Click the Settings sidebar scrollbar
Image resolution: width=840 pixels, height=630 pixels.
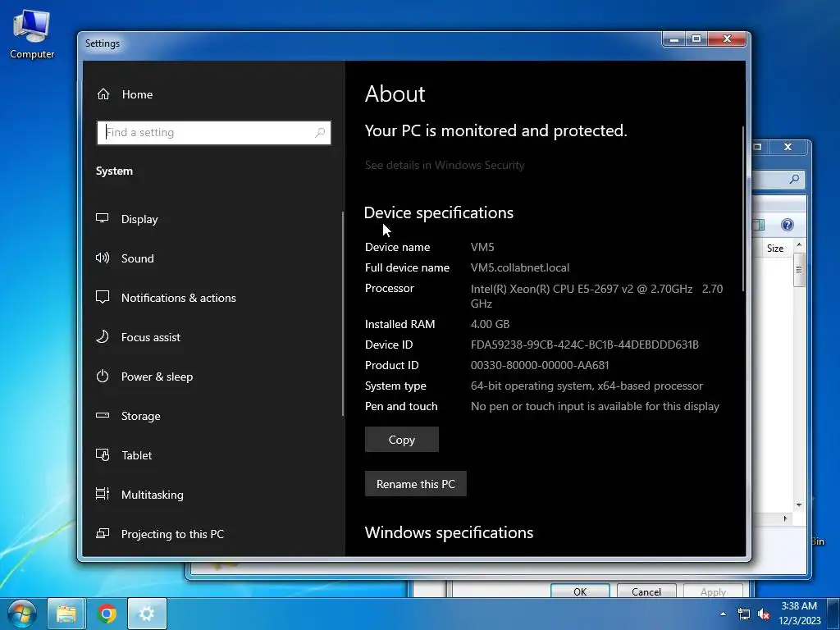(343, 313)
